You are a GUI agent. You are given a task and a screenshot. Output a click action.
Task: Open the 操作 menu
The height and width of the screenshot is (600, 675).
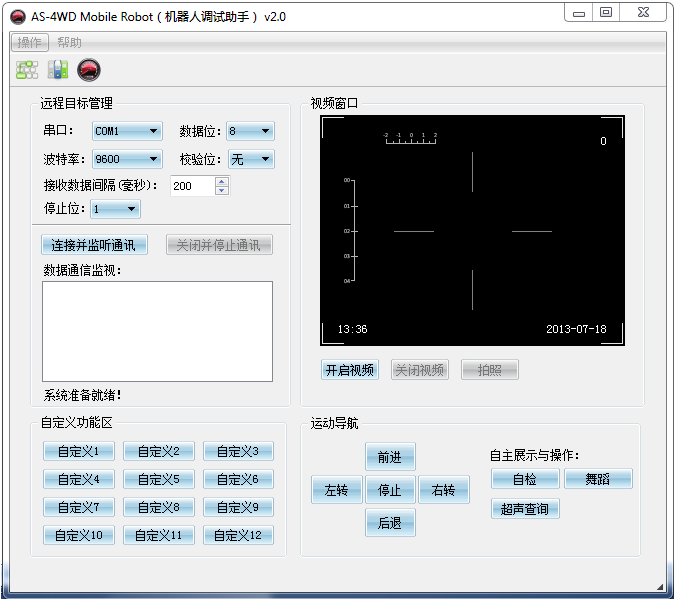click(x=30, y=42)
